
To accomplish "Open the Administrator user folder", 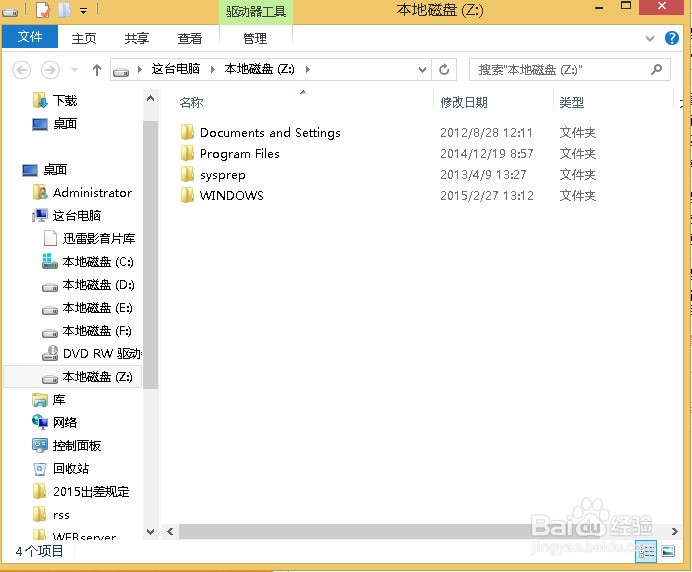I will tap(92, 192).
